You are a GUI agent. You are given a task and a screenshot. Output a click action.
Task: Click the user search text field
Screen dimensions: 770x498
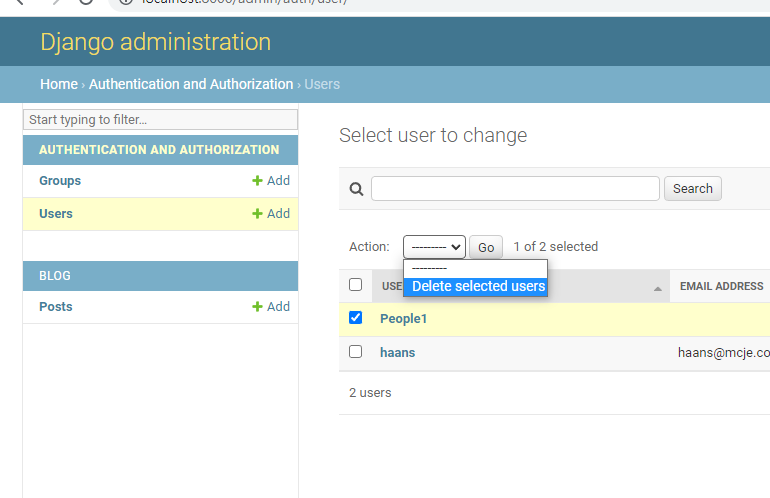point(515,189)
